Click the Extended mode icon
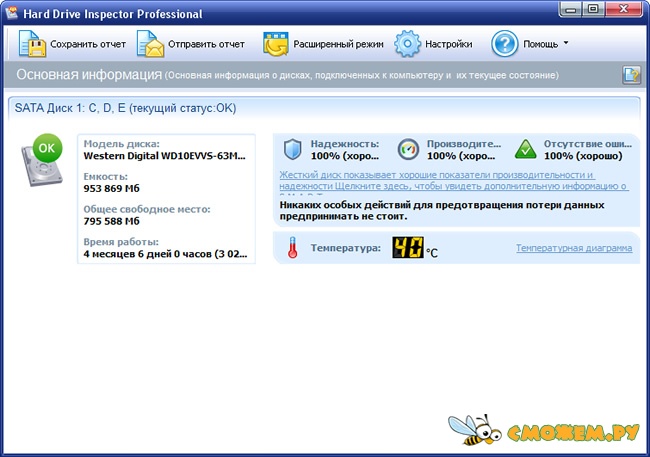The image size is (650, 457). (276, 44)
